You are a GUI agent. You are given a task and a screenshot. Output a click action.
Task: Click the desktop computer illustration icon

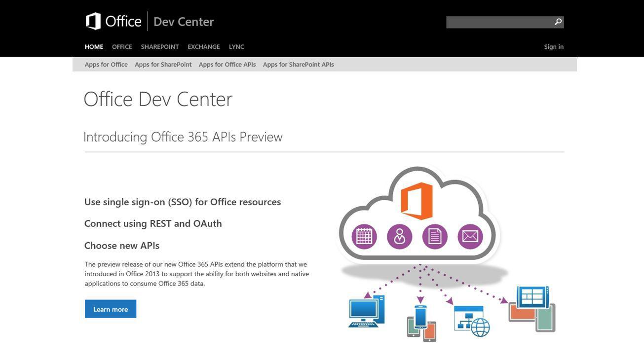pyautogui.click(x=367, y=312)
